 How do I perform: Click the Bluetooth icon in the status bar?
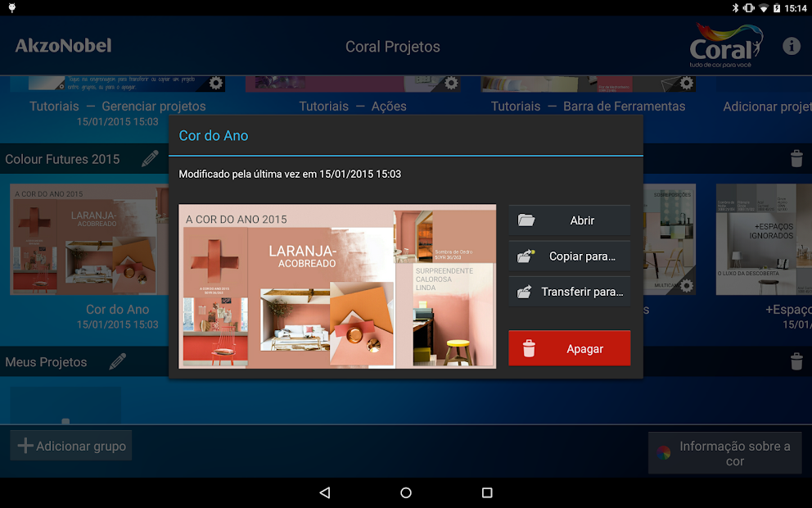735,7
